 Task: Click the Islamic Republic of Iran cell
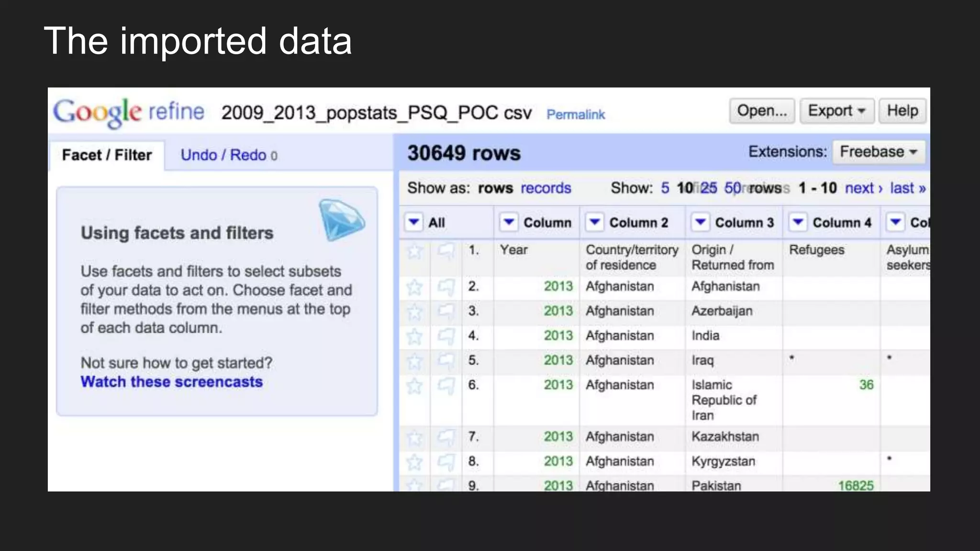(734, 401)
